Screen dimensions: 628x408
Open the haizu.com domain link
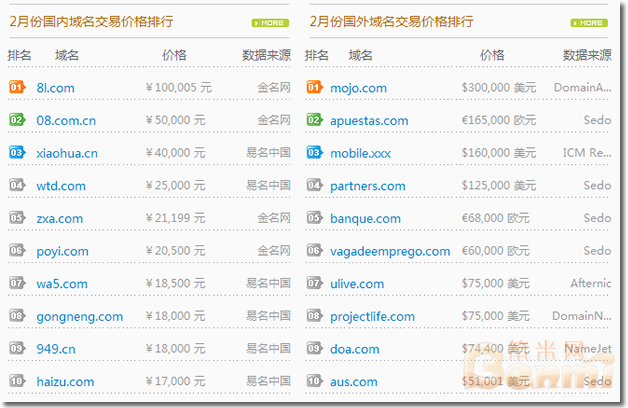tap(65, 382)
